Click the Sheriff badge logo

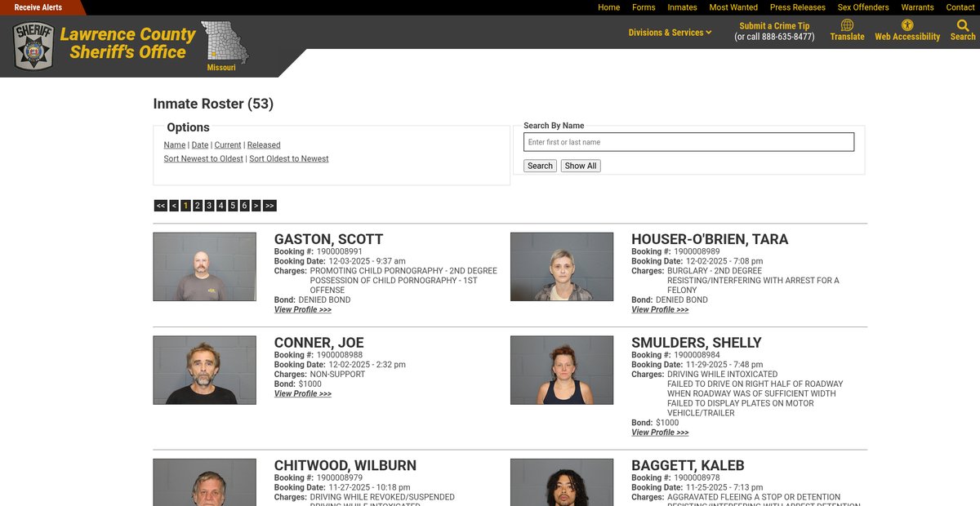click(x=33, y=46)
